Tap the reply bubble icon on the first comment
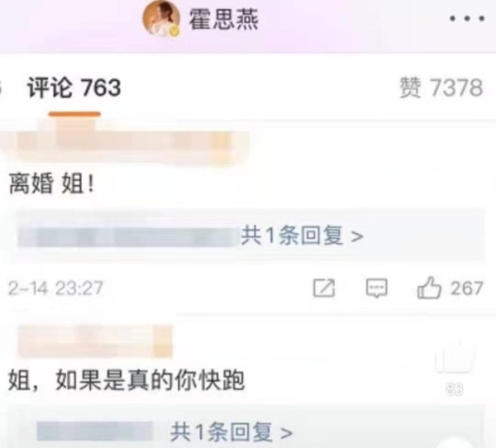Screen dimensions: 496x448 point(376,288)
